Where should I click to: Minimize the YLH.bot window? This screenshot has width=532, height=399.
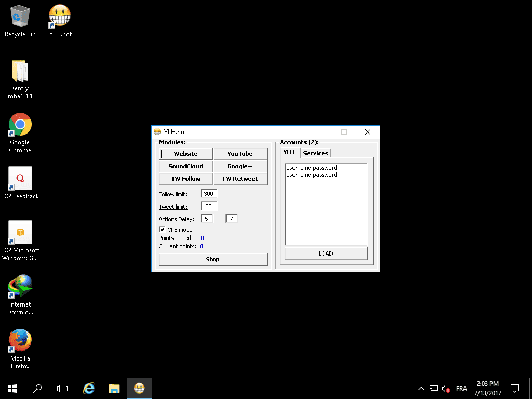(321, 132)
